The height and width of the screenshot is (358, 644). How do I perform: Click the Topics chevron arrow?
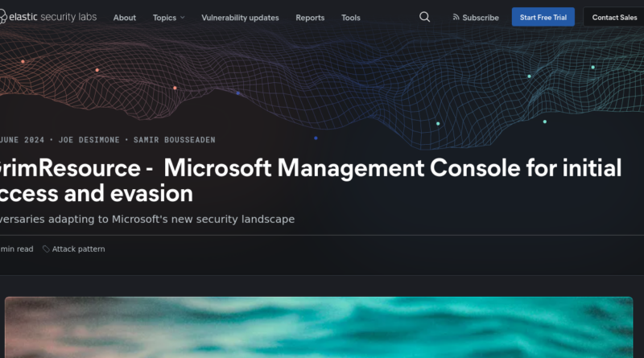[x=183, y=18]
